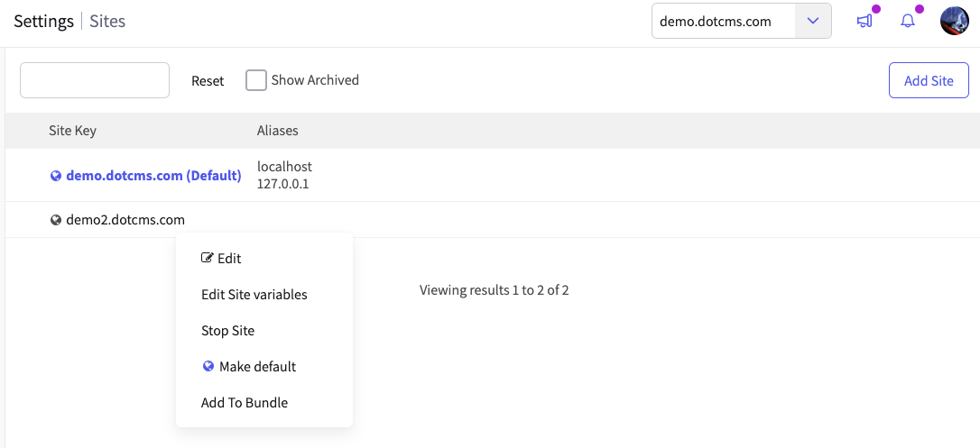Click the Site Key column header

coord(72,131)
